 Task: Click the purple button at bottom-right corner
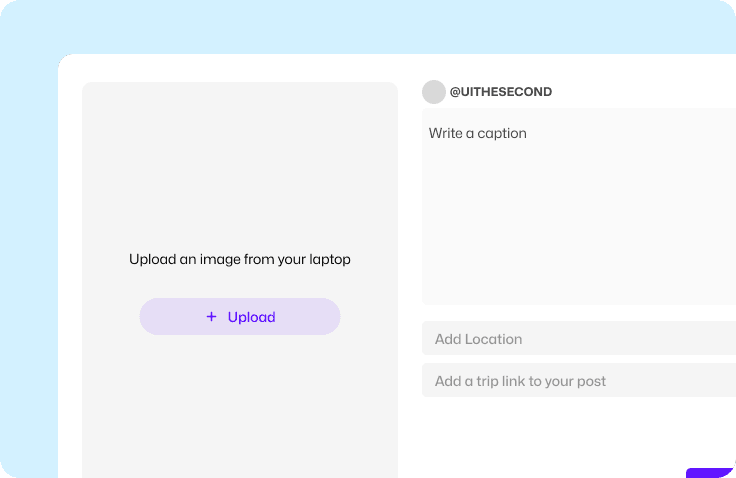tap(712, 473)
